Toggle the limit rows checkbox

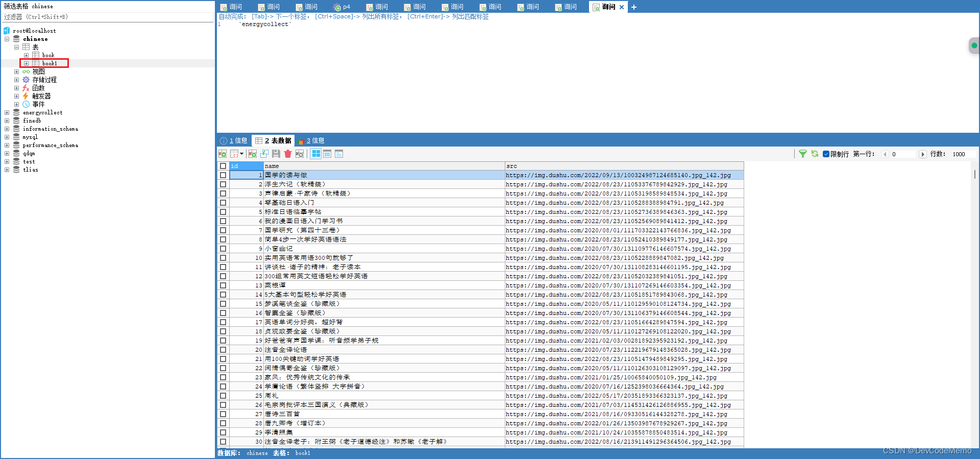(x=826, y=154)
